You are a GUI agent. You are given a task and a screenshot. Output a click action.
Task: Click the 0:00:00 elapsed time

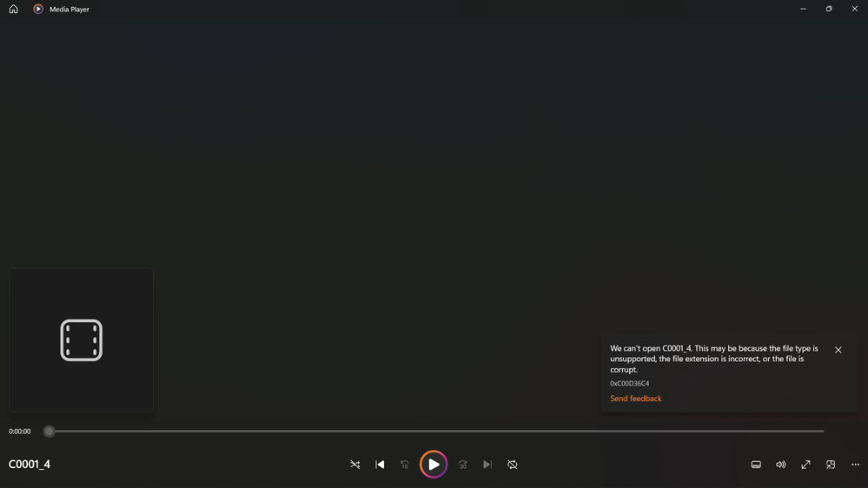coord(19,431)
